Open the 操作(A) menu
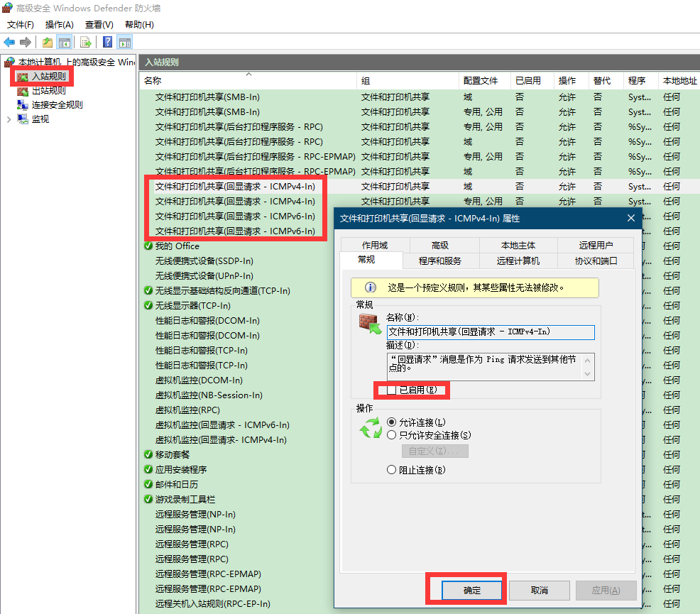700x614 pixels. pyautogui.click(x=60, y=25)
